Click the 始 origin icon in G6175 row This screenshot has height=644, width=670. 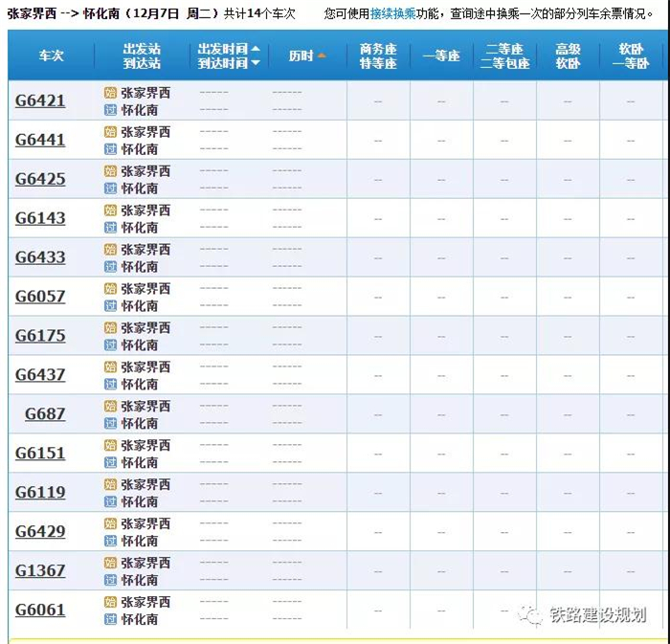pyautogui.click(x=110, y=327)
